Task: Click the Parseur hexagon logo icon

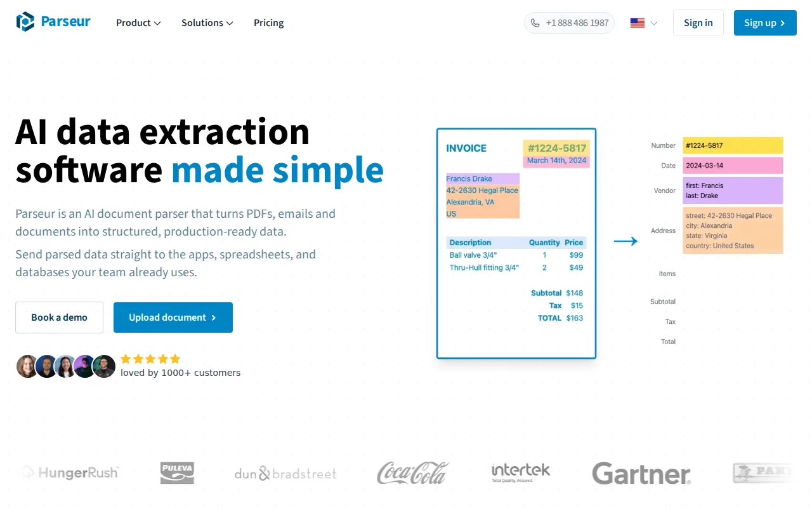Action: tap(25, 22)
